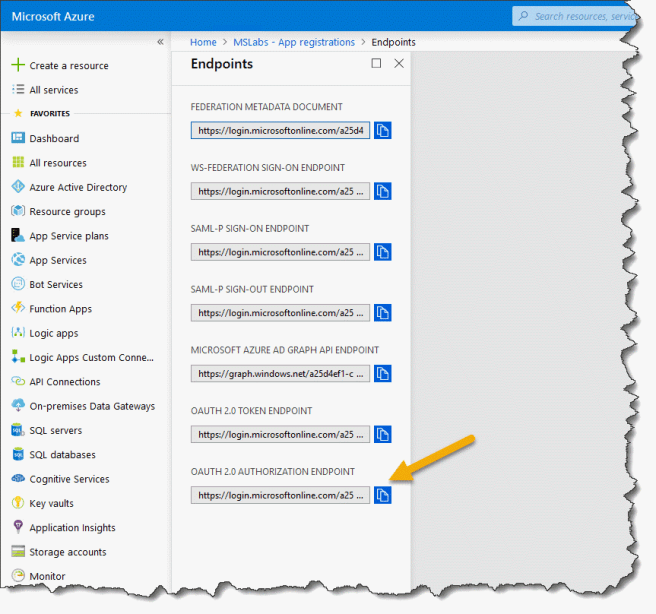Maximize the Endpoints blade
656x614 pixels.
pos(376,63)
